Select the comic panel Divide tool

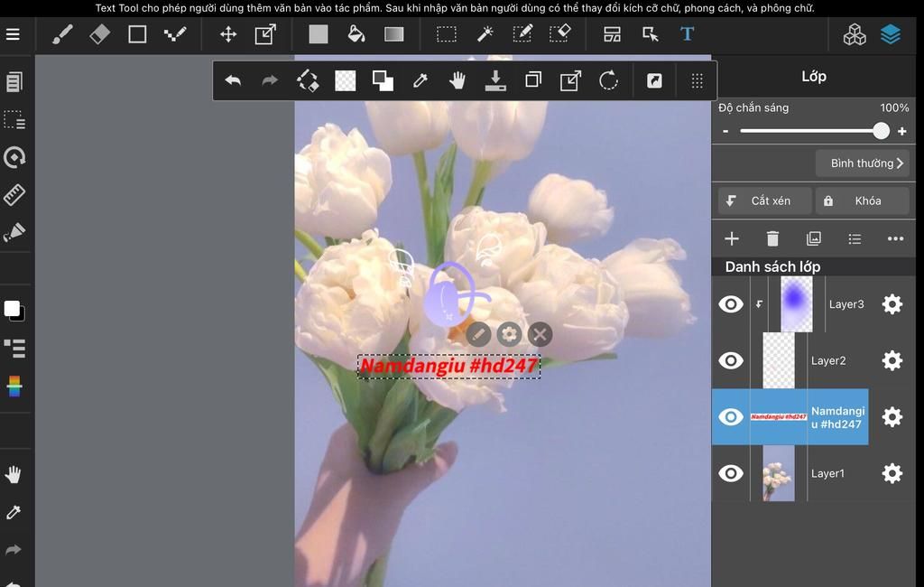coord(613,34)
